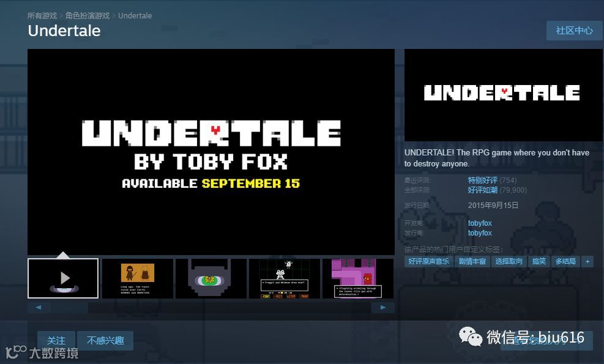This screenshot has height=364, width=604.
Task: Select the trailer video thumbnail with play icon
Action: click(x=63, y=278)
